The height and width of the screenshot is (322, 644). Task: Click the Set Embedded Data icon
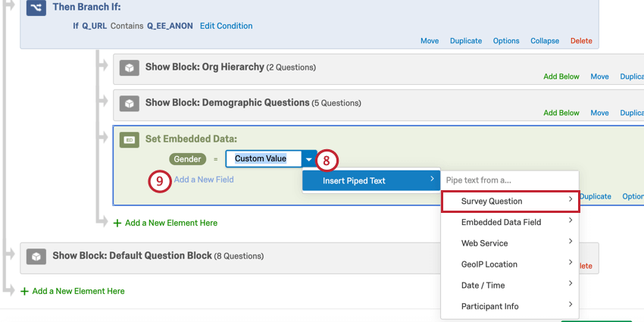click(130, 140)
